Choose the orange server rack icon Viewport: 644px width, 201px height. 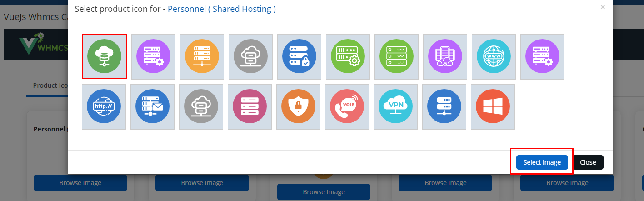point(202,57)
